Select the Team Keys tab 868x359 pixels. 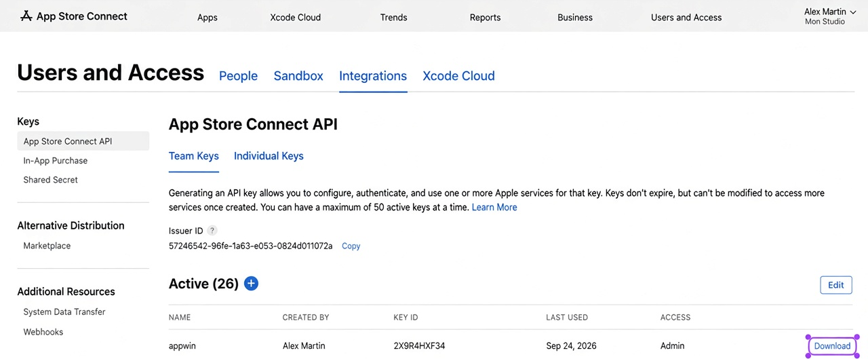(194, 156)
